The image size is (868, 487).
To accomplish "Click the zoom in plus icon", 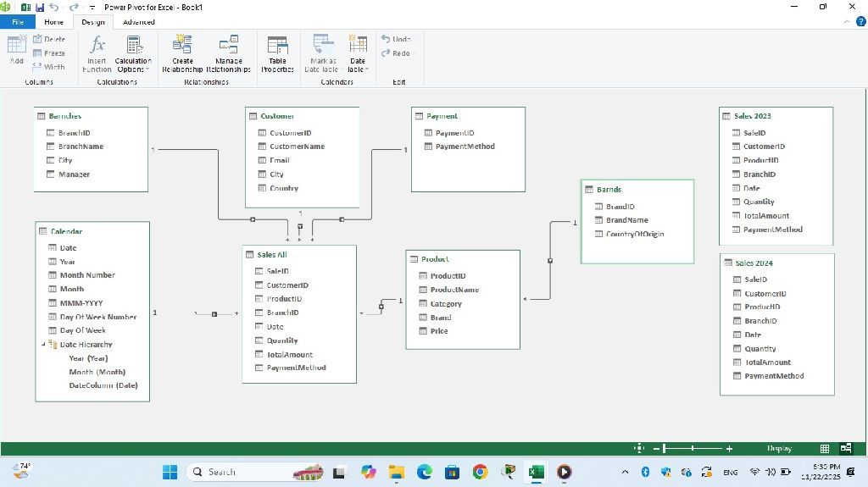I will click(x=729, y=448).
